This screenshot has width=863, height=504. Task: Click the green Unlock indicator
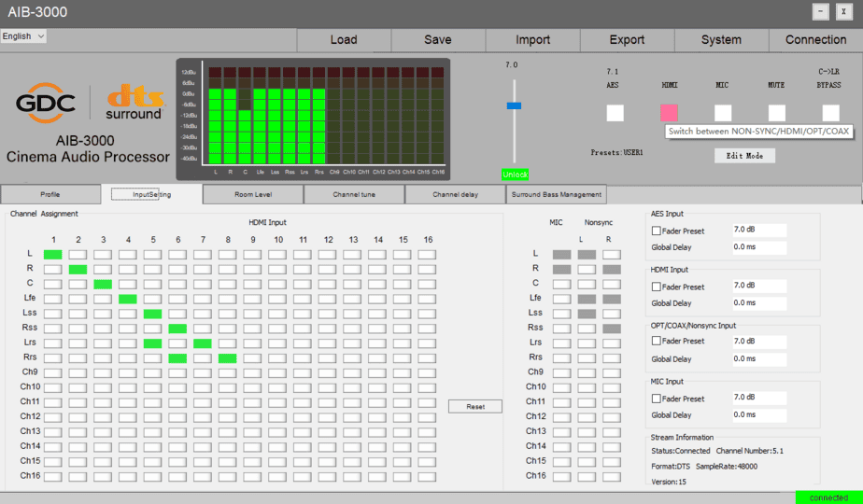(x=515, y=175)
